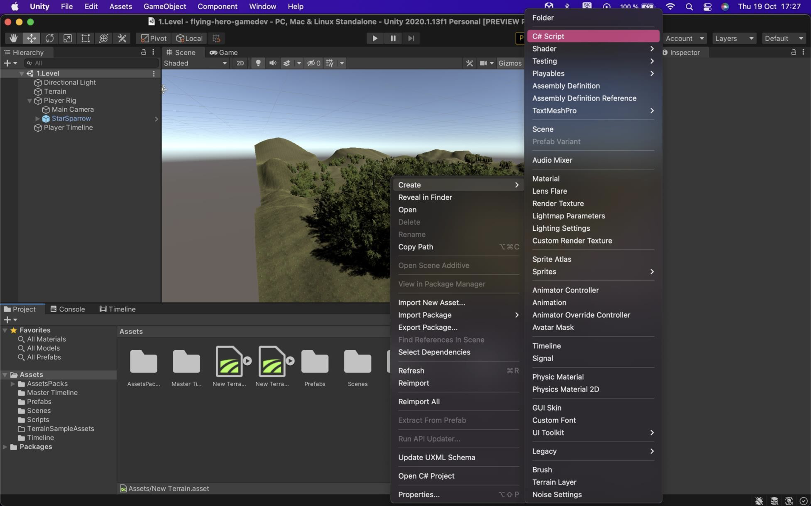This screenshot has height=506, width=812.
Task: Toggle 2D view in Scene
Action: pos(240,63)
